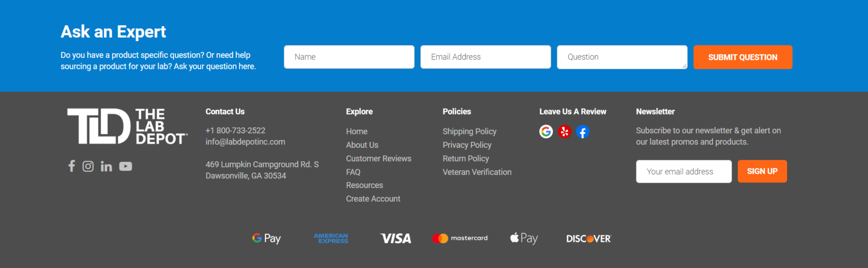Click the newsletter subscription description text

tap(708, 136)
